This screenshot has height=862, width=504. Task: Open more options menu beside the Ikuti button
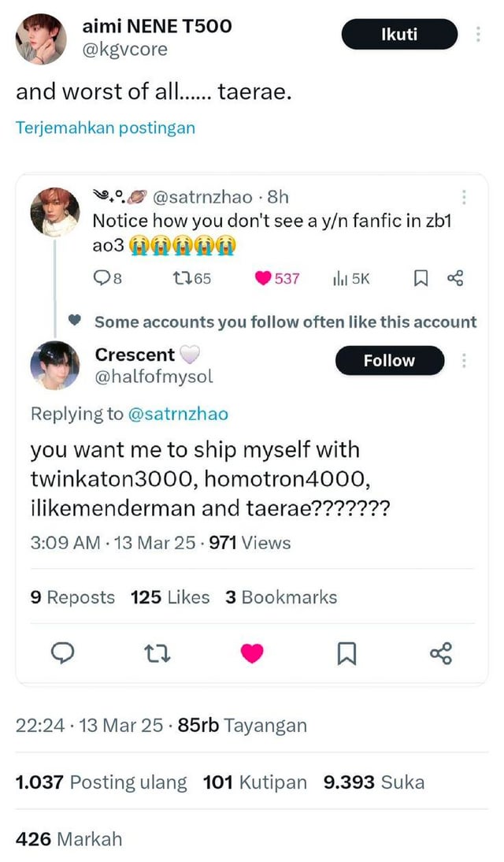click(477, 35)
